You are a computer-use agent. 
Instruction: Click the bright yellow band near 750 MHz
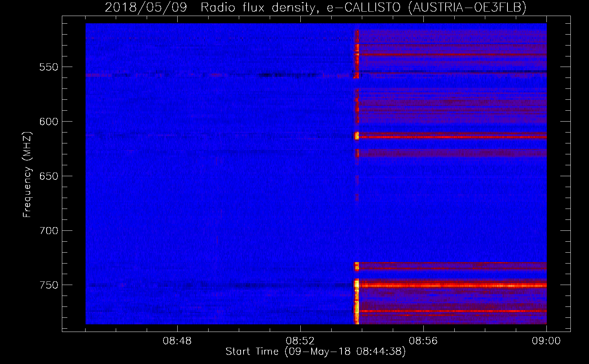(451, 285)
